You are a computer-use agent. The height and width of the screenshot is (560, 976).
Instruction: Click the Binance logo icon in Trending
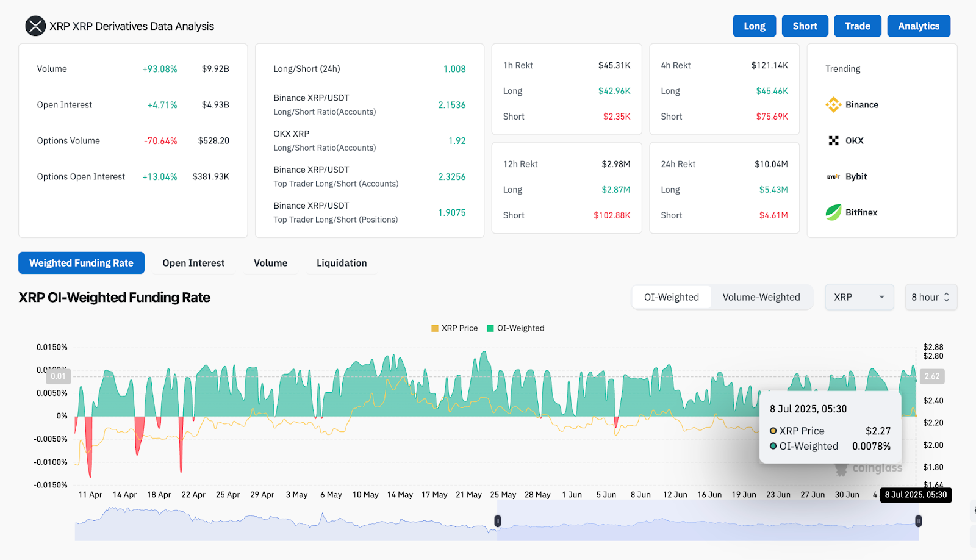pos(833,105)
